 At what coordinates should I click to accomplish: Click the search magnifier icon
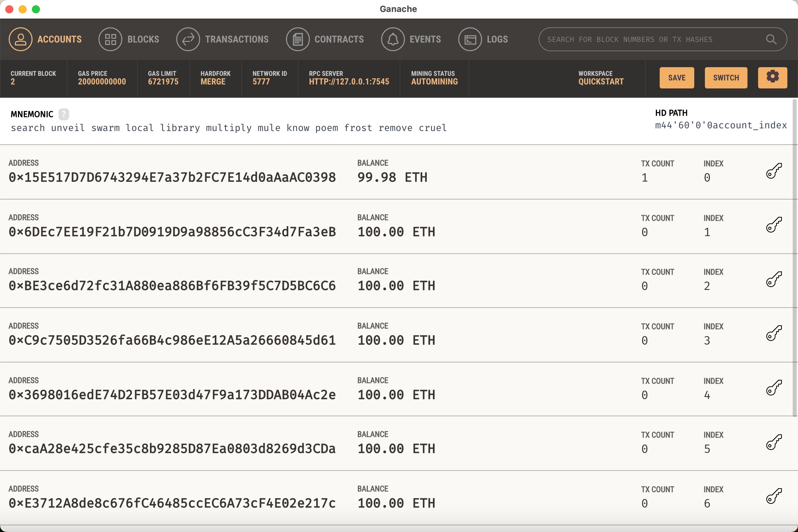point(771,39)
